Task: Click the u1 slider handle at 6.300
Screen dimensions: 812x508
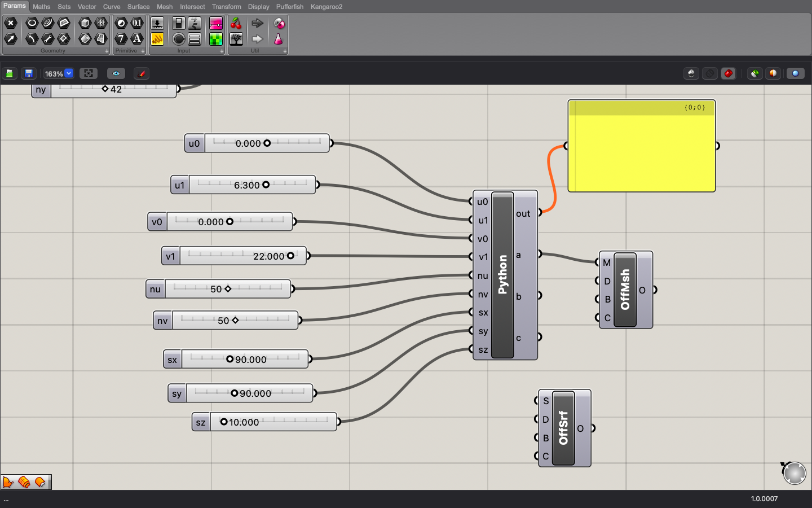Action: pyautogui.click(x=266, y=185)
